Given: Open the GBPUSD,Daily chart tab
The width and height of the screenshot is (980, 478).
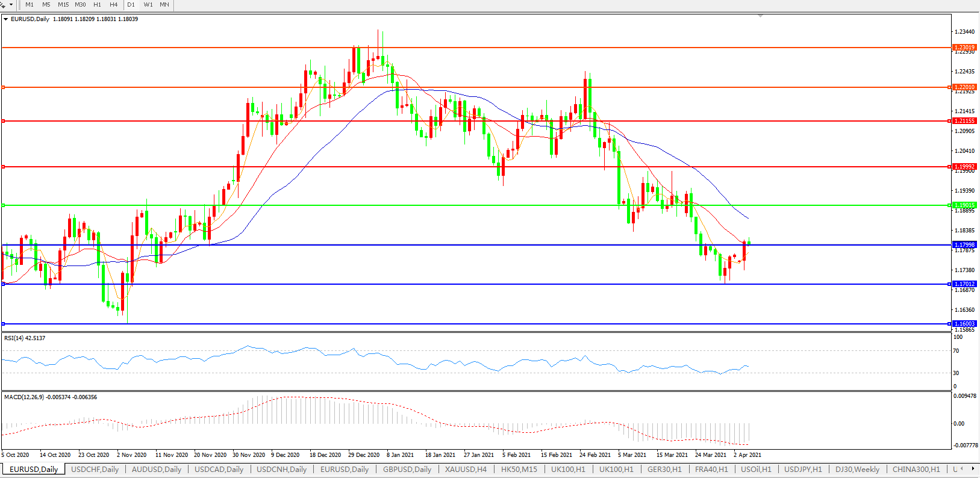Looking at the screenshot, I should click(x=407, y=470).
